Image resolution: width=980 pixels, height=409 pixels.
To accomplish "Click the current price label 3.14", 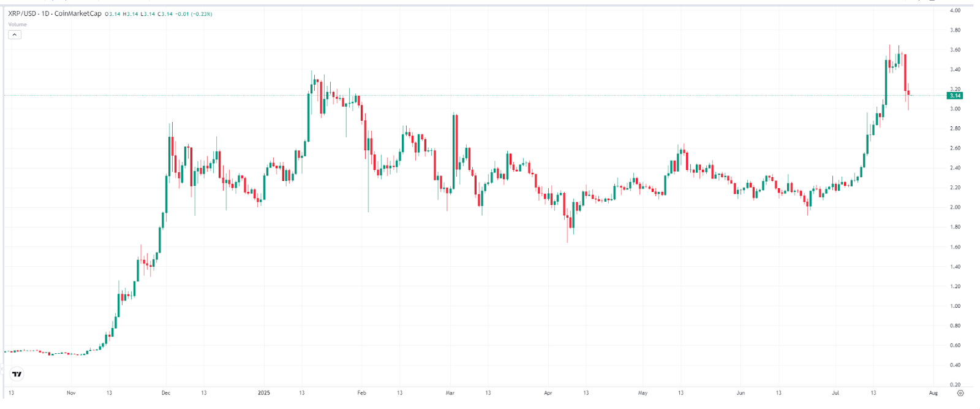I will (x=956, y=96).
